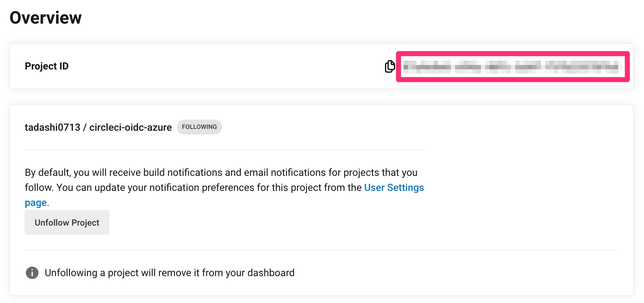Image resolution: width=644 pixels, height=303 pixels.
Task: Click the Overview page heading
Action: pyautogui.click(x=46, y=18)
